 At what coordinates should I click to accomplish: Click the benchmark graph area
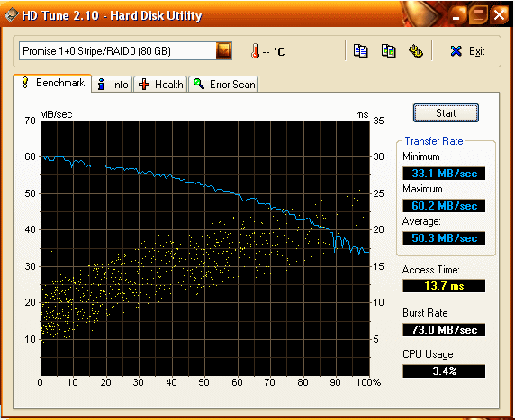tap(205, 248)
